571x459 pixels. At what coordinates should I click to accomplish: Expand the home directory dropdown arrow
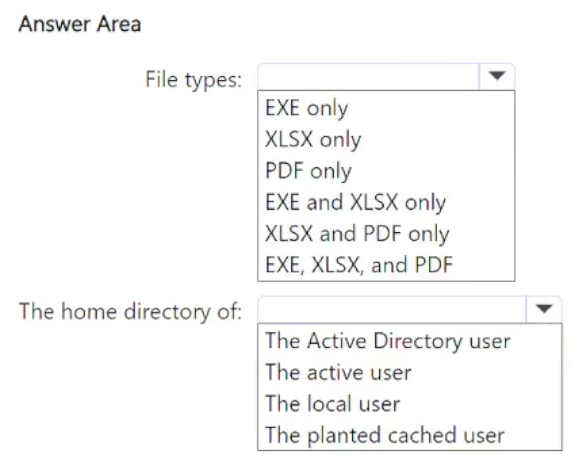coord(544,309)
